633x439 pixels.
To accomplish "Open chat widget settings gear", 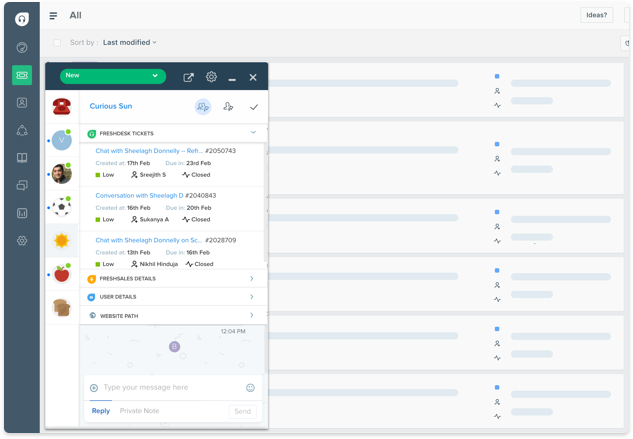I will (x=211, y=77).
